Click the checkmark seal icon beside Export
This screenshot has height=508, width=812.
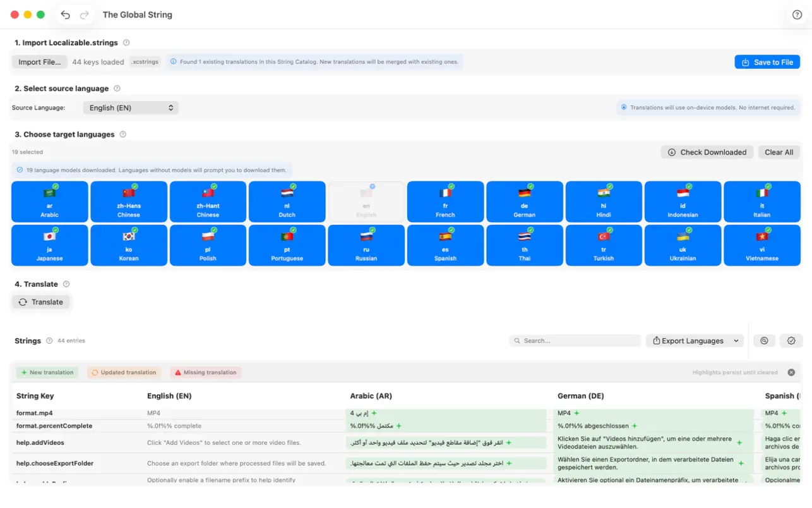(791, 341)
